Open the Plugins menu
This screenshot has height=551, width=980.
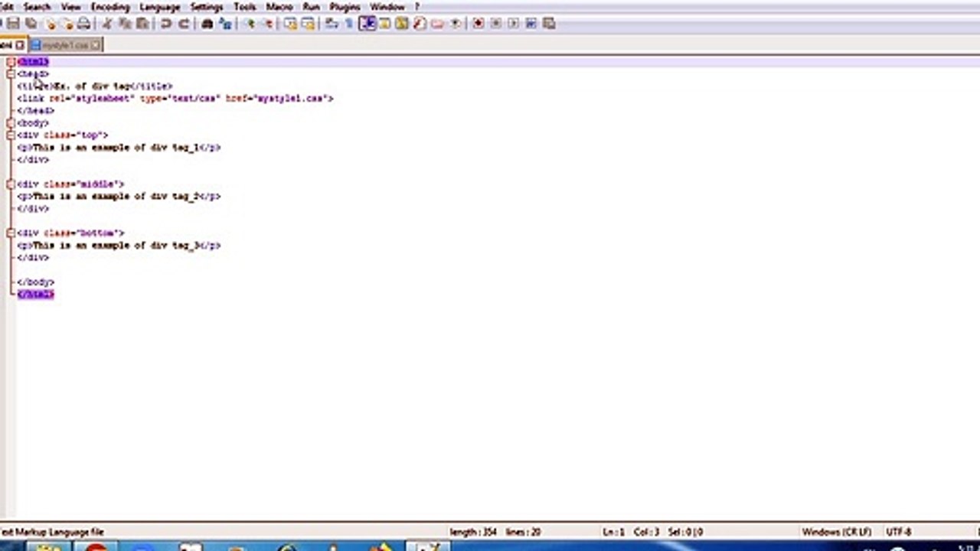tap(345, 6)
